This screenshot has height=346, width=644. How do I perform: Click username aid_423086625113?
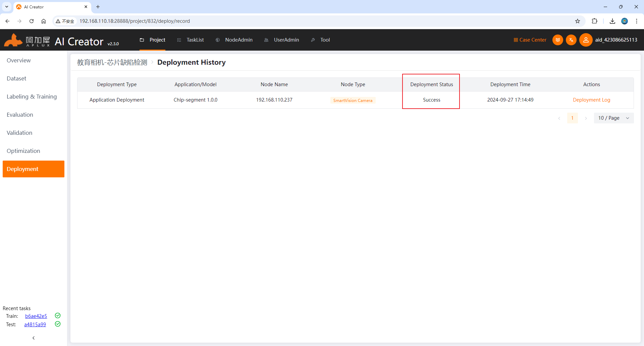tap(616, 40)
